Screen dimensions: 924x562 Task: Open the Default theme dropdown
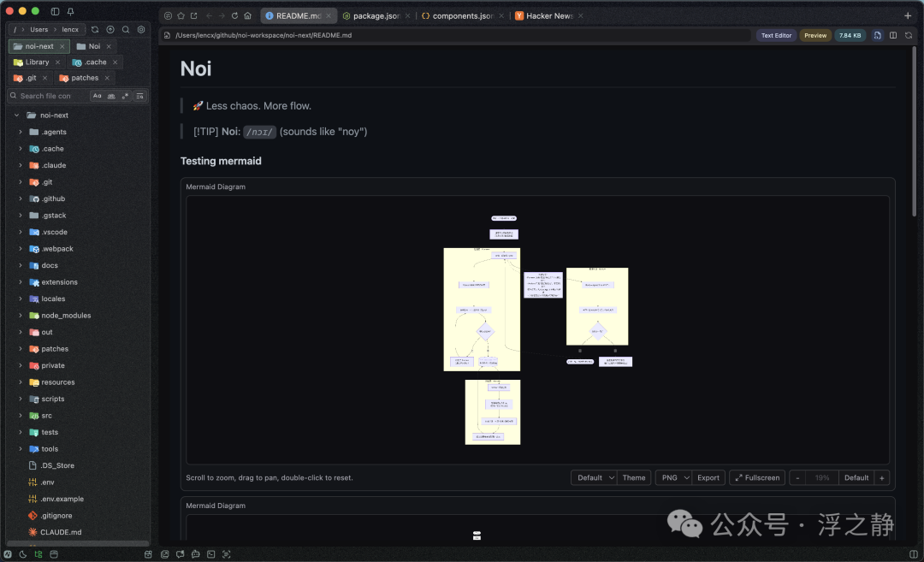594,478
